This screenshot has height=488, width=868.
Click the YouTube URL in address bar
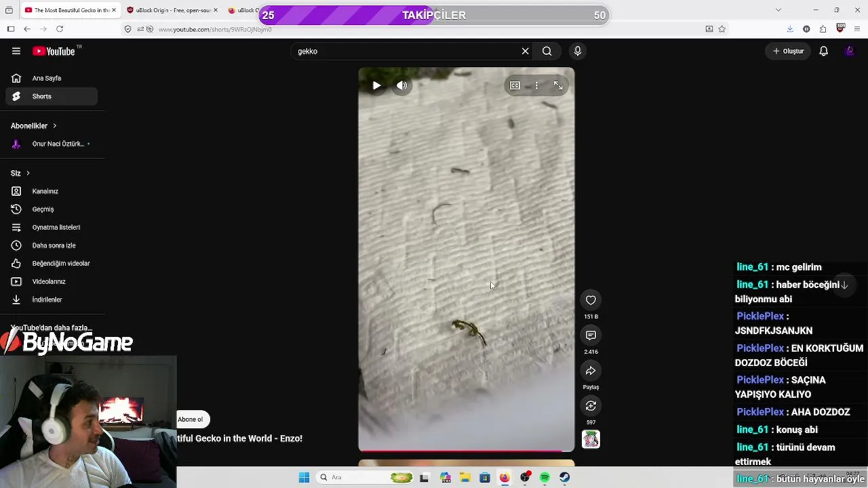215,29
